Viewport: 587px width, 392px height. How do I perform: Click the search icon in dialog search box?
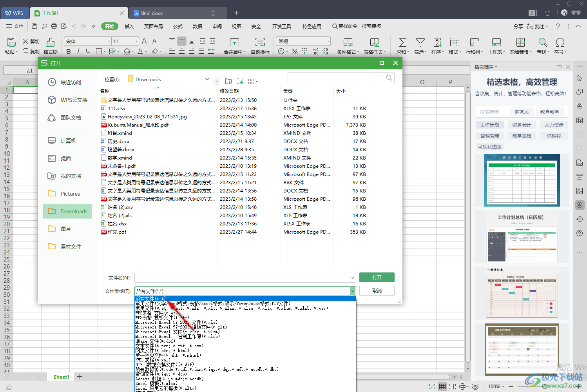pos(389,78)
